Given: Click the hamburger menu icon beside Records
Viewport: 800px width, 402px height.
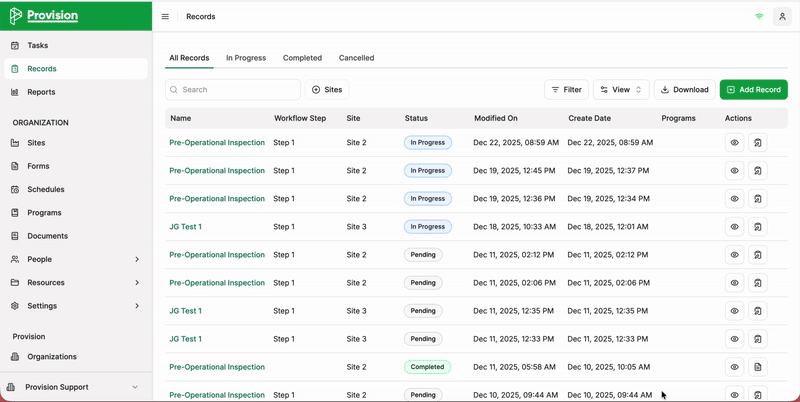Looking at the screenshot, I should [x=165, y=17].
